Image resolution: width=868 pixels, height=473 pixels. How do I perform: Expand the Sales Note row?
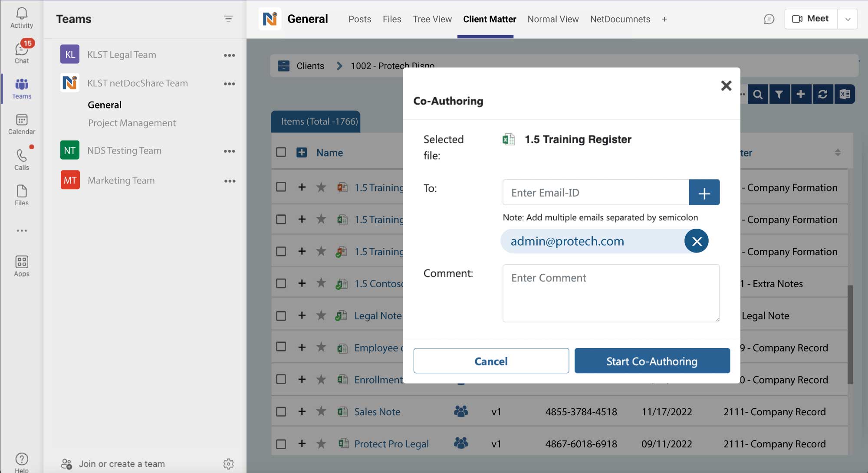pyautogui.click(x=302, y=411)
